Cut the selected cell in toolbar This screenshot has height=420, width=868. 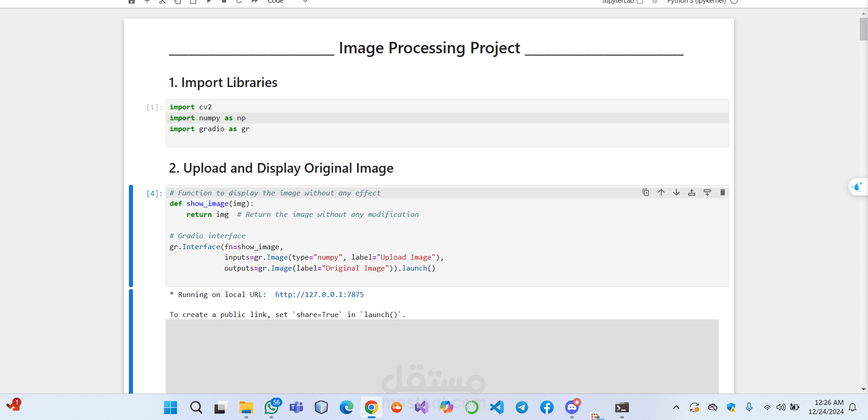coord(163,2)
